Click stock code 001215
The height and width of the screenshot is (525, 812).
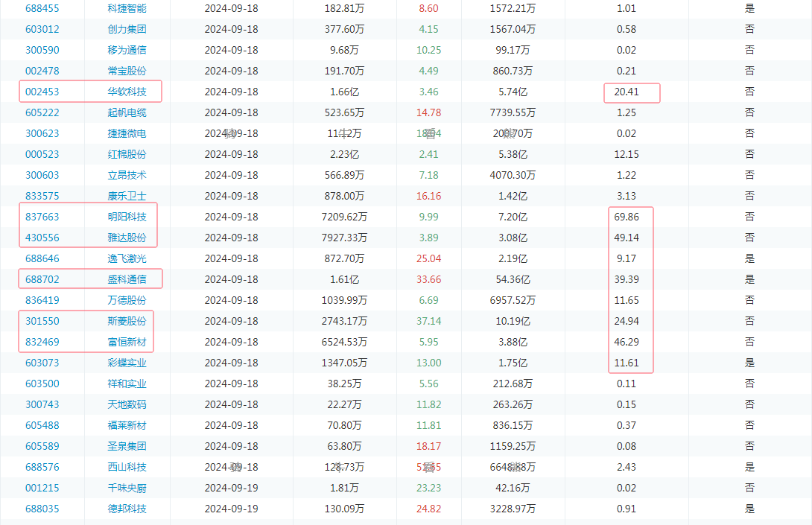pos(42,487)
